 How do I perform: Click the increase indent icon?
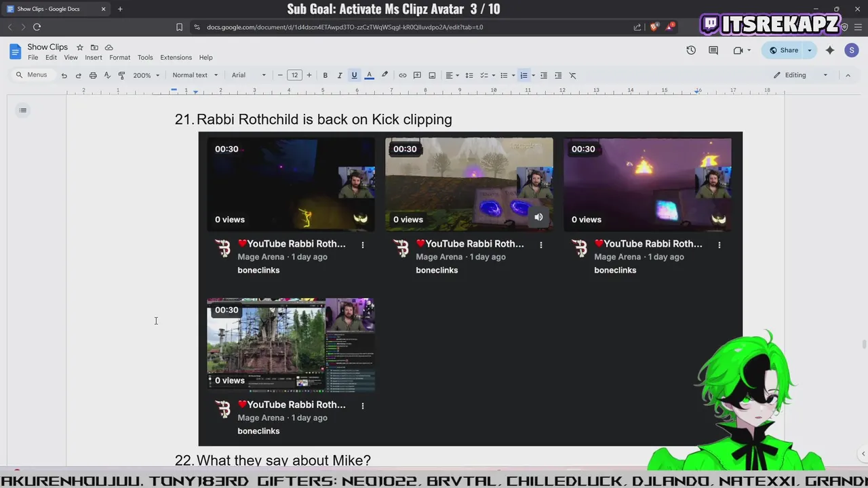558,75
